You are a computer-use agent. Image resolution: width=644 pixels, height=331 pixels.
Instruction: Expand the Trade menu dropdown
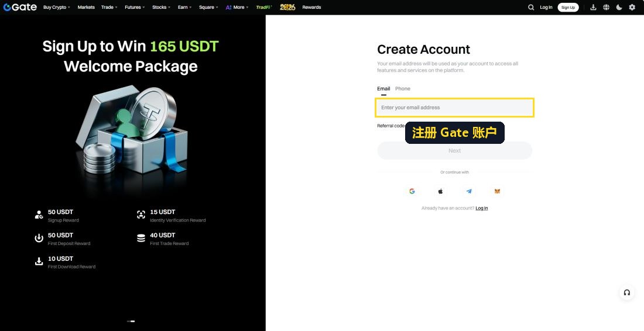(109, 8)
